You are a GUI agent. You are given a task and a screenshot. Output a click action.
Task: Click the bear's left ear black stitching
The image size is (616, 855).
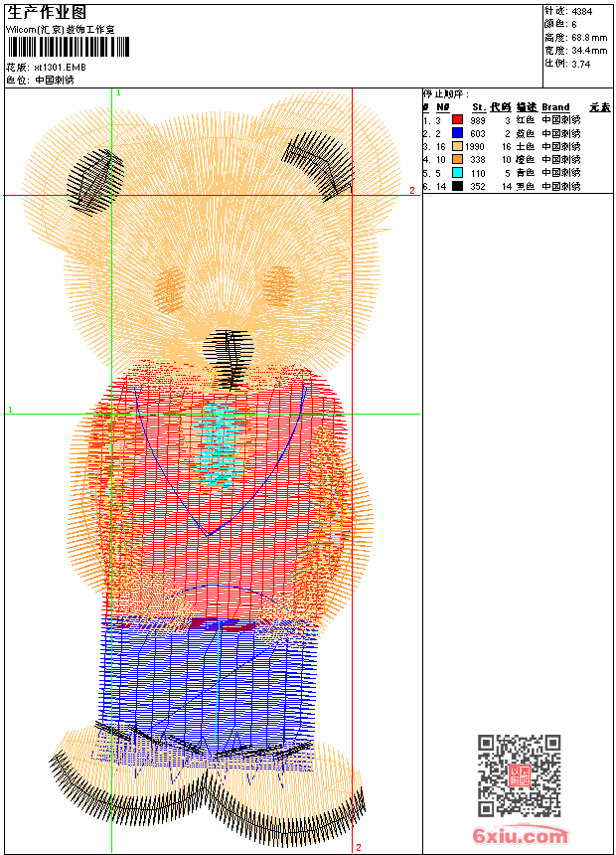pos(95,180)
